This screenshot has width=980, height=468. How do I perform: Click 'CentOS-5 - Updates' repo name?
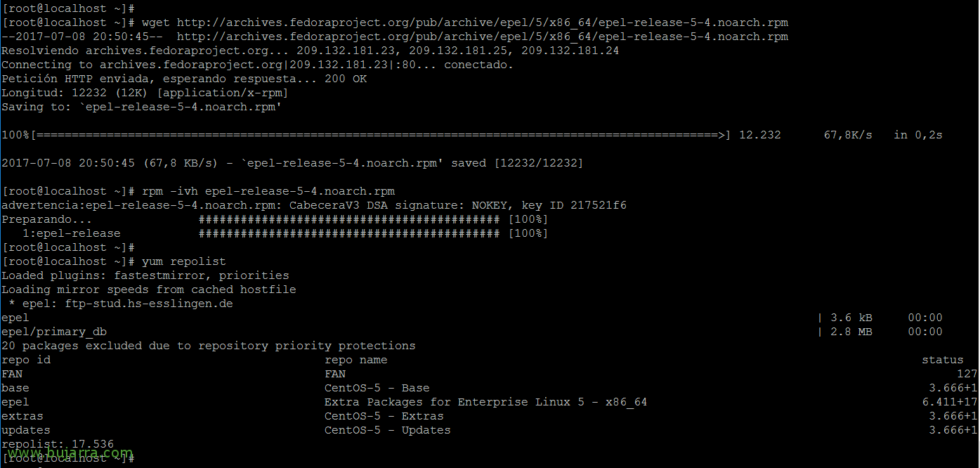click(388, 430)
